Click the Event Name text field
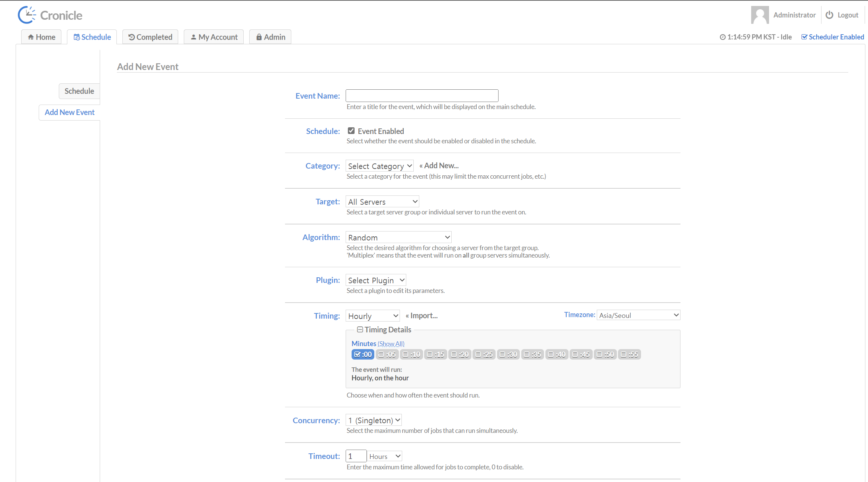Image resolution: width=868 pixels, height=482 pixels. tap(422, 96)
